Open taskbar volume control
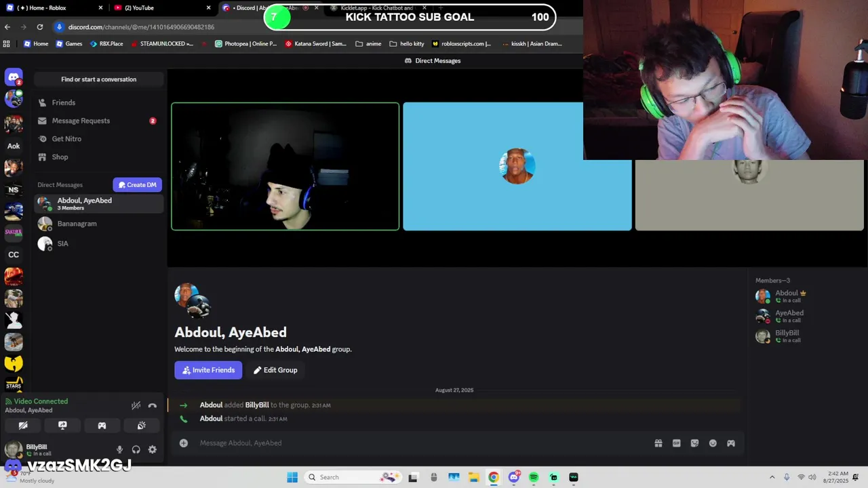Screen dimensions: 868x488 click(812, 477)
